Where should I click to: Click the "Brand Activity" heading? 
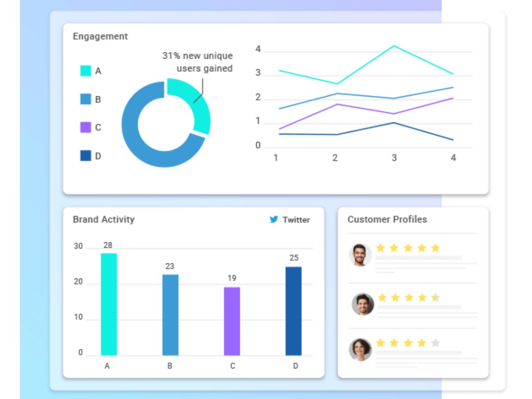pos(104,219)
